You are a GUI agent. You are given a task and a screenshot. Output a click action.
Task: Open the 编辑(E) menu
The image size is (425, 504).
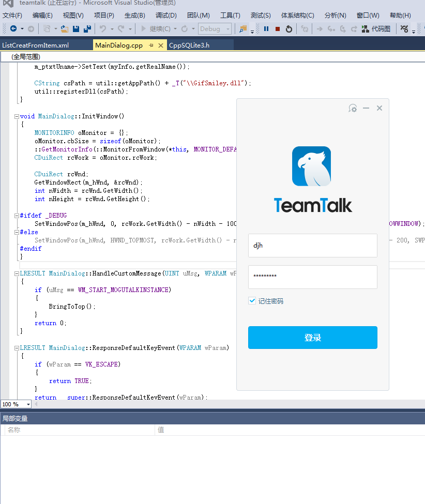42,16
